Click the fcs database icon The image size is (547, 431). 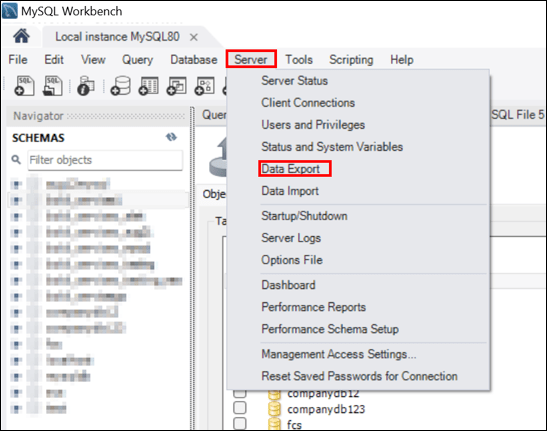click(x=274, y=424)
